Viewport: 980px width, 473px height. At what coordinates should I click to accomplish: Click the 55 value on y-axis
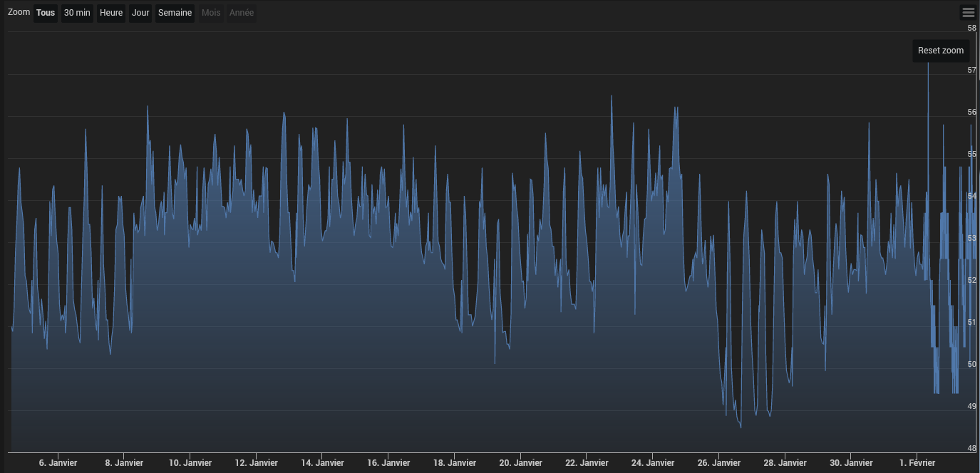[971, 154]
